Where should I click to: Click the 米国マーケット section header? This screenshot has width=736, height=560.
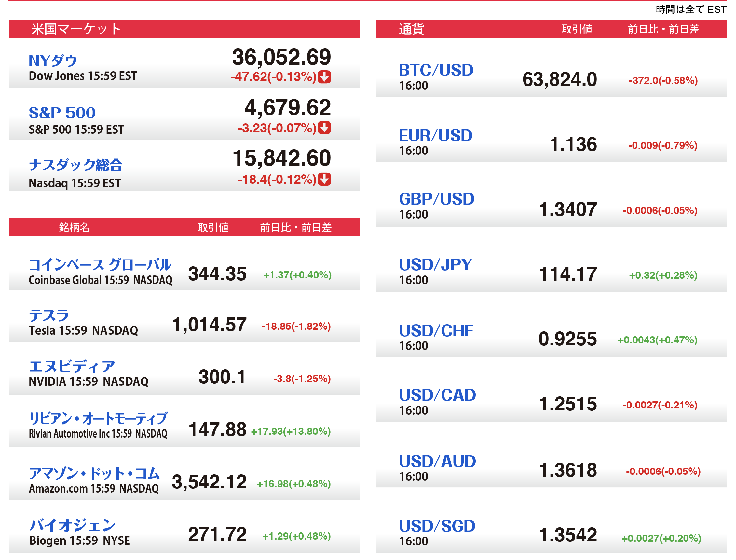[76, 29]
